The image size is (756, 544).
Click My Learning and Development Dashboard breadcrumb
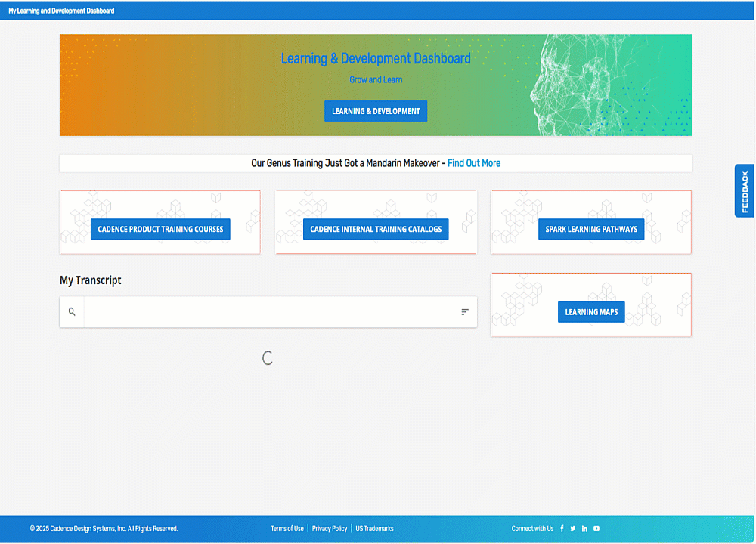pyautogui.click(x=61, y=11)
